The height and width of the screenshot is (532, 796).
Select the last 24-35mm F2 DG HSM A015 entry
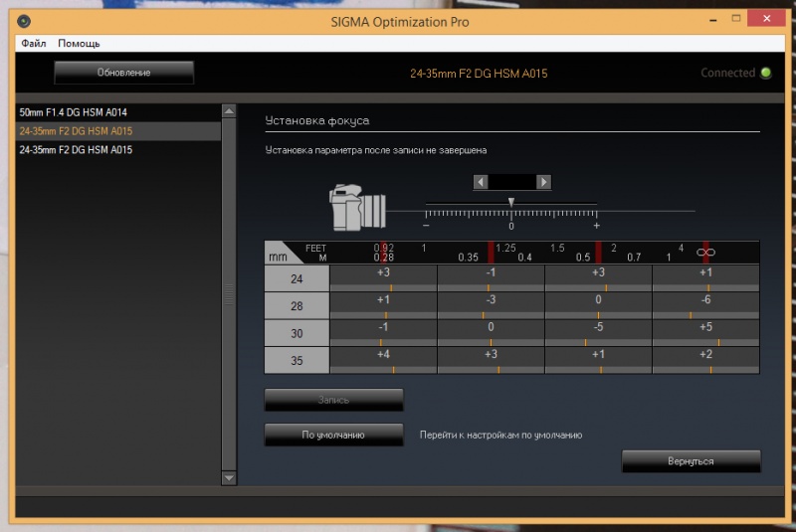pos(76,150)
